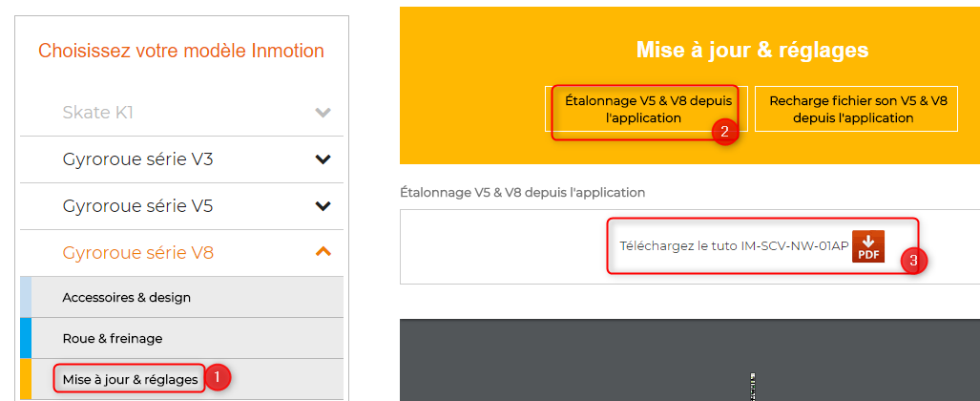Click red step marker number 2

(725, 132)
